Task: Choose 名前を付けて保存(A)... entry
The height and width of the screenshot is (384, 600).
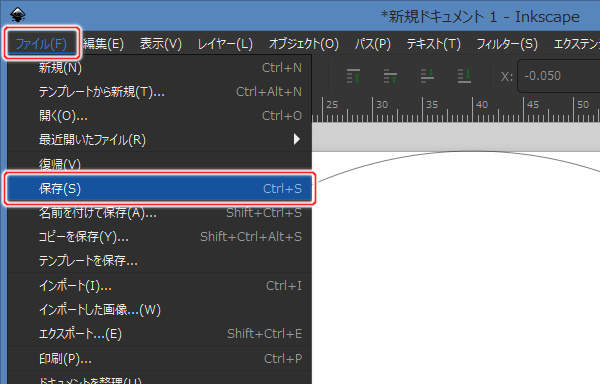Action: 160,213
